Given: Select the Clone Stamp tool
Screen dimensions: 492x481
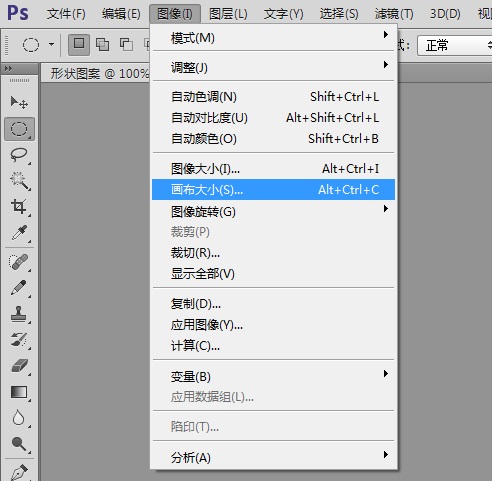Looking at the screenshot, I should click(19, 314).
